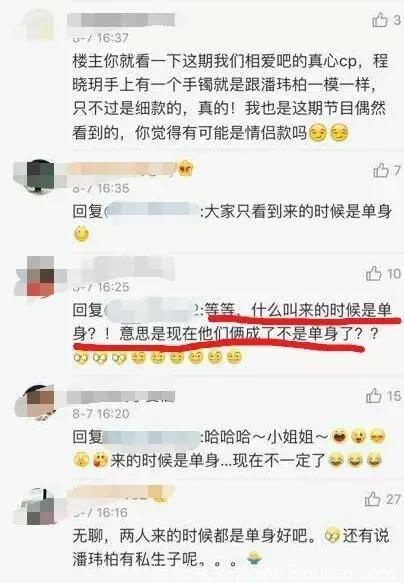Open username of the 16:20 commenter
This screenshot has height=583, width=404.
click(121, 397)
